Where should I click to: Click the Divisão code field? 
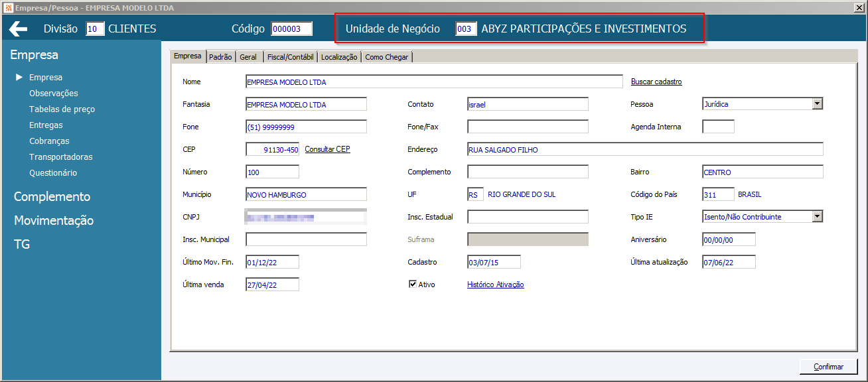[96, 29]
